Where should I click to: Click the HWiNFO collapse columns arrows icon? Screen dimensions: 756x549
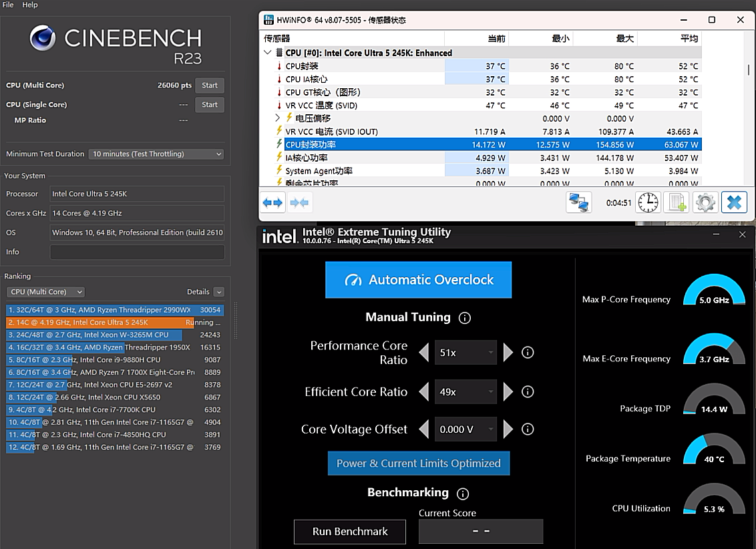pos(299,202)
